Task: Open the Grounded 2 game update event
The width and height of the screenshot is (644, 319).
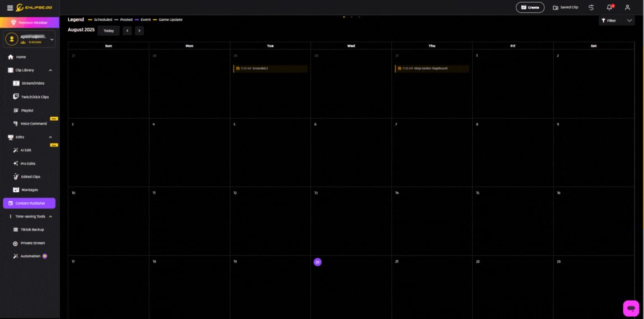Action: click(270, 68)
